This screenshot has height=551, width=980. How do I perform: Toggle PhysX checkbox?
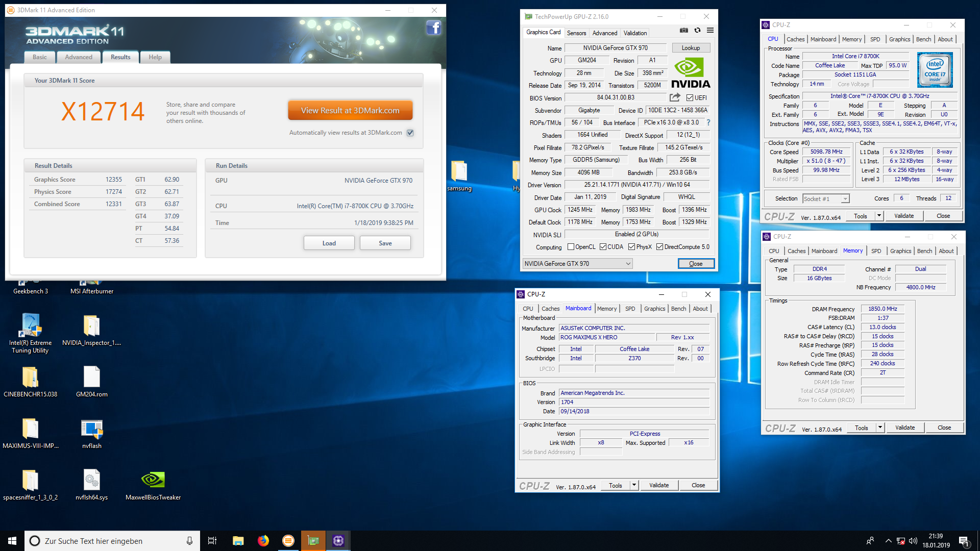(x=631, y=247)
